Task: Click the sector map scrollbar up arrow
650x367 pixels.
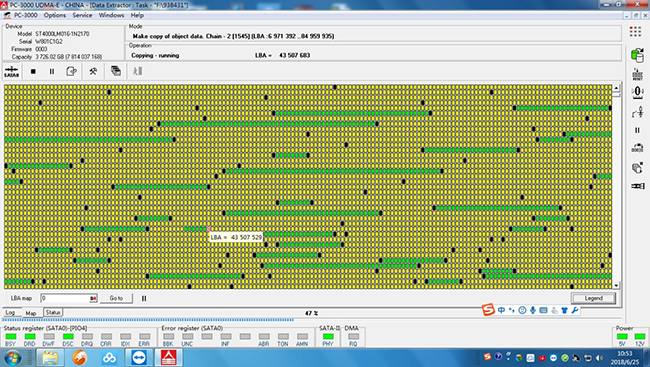Action: 616,88
